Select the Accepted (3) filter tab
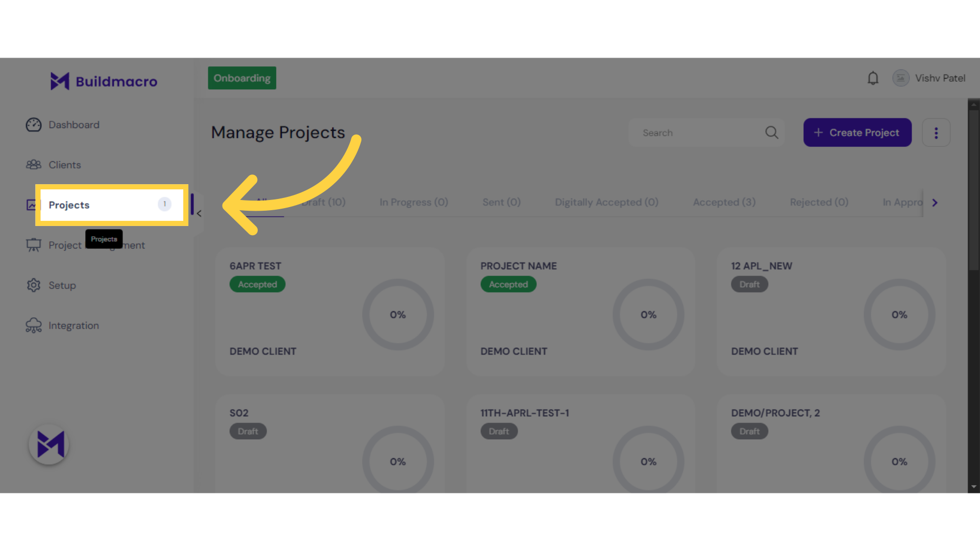The height and width of the screenshot is (551, 980). (x=724, y=202)
